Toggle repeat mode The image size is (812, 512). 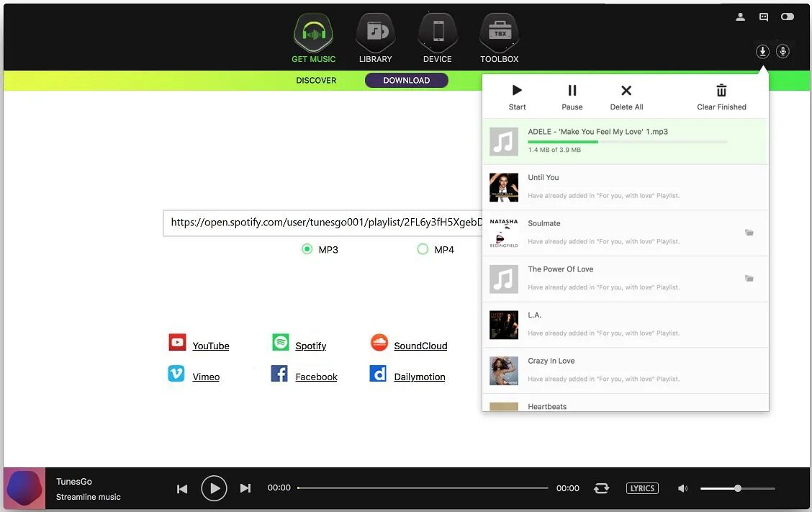601,488
